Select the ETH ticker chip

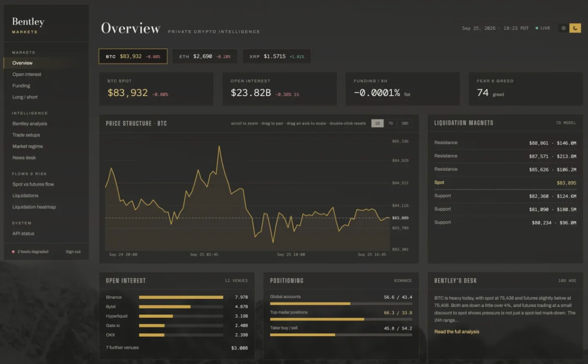(205, 56)
